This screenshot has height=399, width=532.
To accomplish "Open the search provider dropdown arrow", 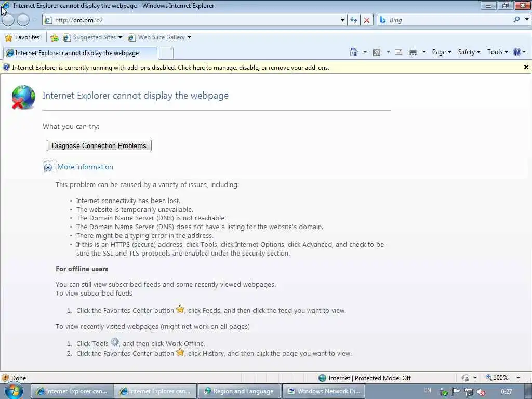I will coord(527,20).
